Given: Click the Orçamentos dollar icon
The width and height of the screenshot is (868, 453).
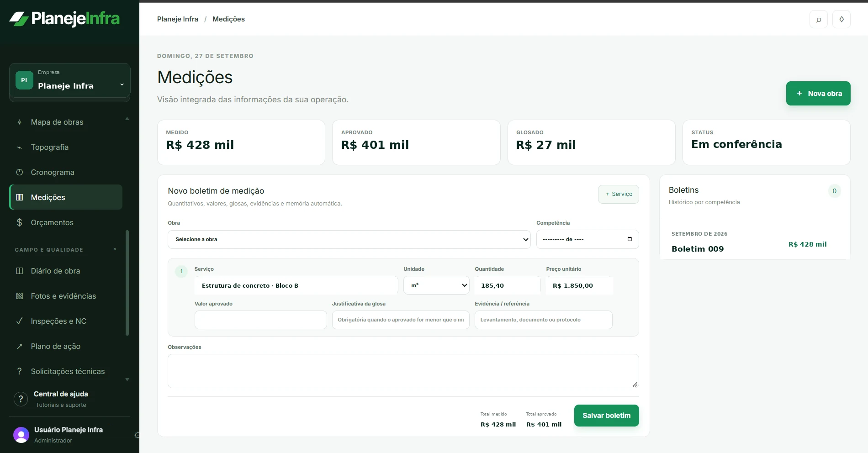Looking at the screenshot, I should click(x=19, y=222).
